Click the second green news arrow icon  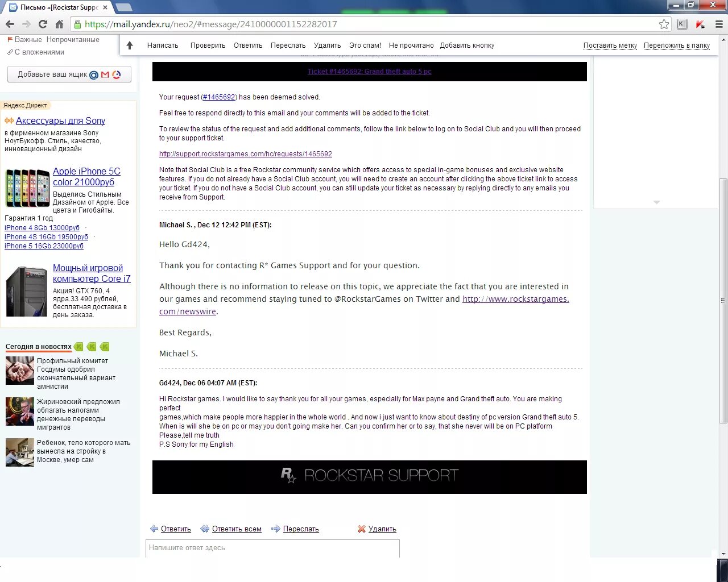(x=92, y=347)
